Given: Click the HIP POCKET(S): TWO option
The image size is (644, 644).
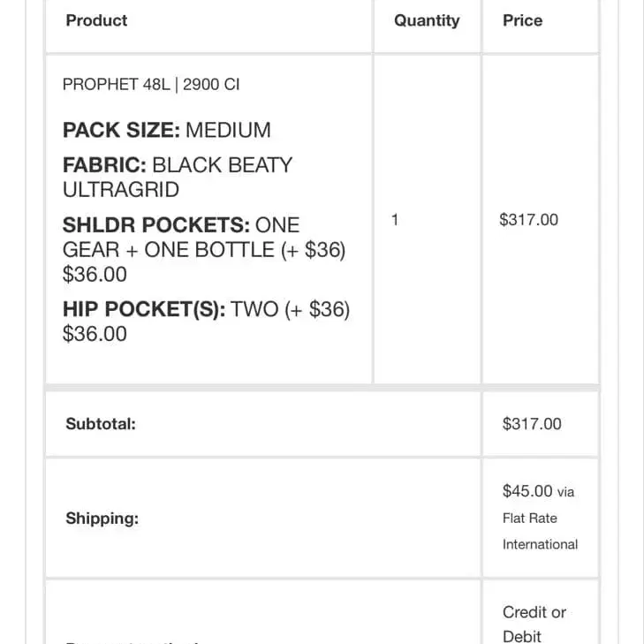Looking at the screenshot, I should click(x=206, y=310).
